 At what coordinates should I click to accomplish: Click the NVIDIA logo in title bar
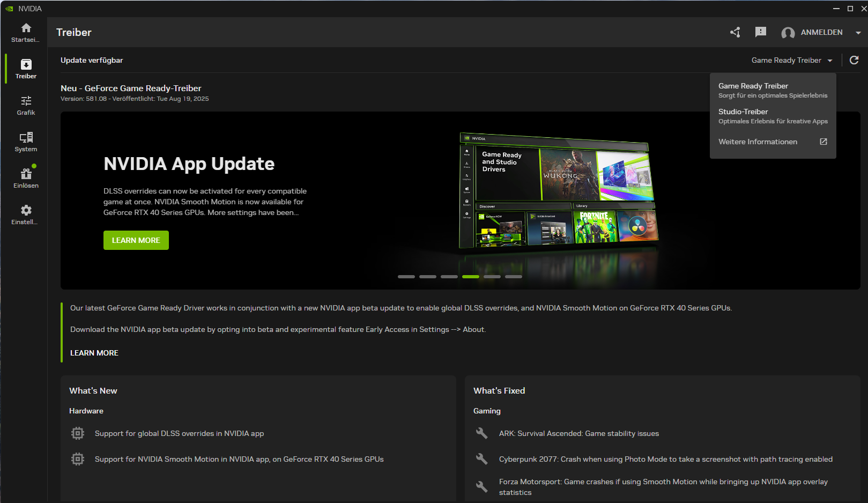pos(9,9)
